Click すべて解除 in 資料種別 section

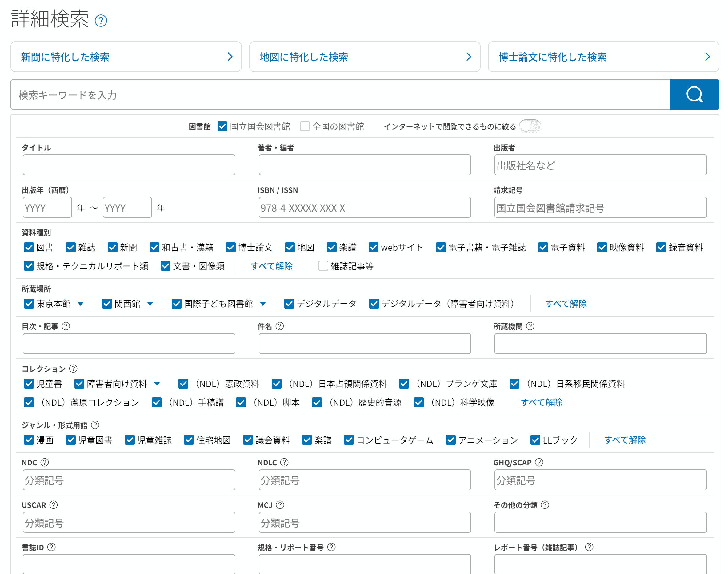click(271, 266)
